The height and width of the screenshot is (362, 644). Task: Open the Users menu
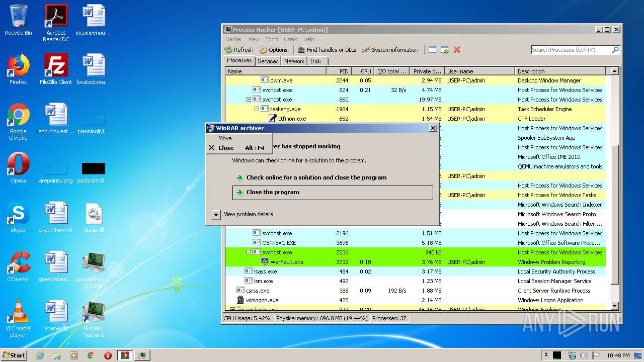tap(291, 39)
